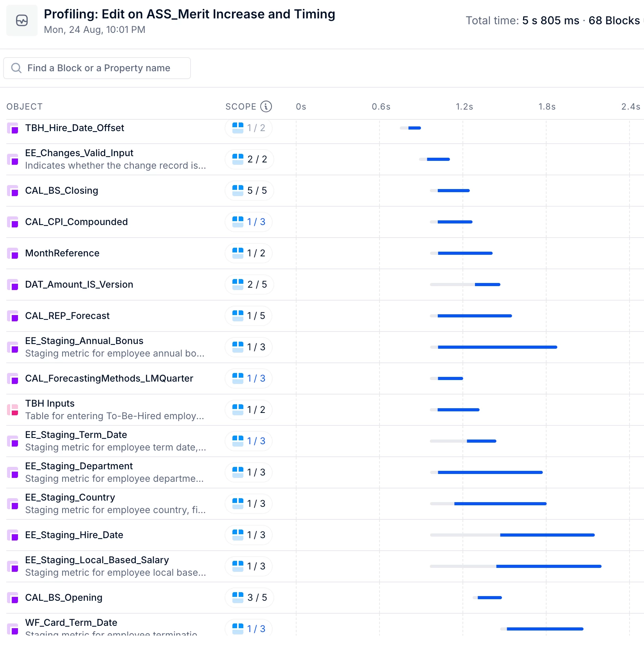Select the CAL_ForecastingMethods_LMQuarter row
Screen dimensions: 644x645
pyautogui.click(x=325, y=378)
